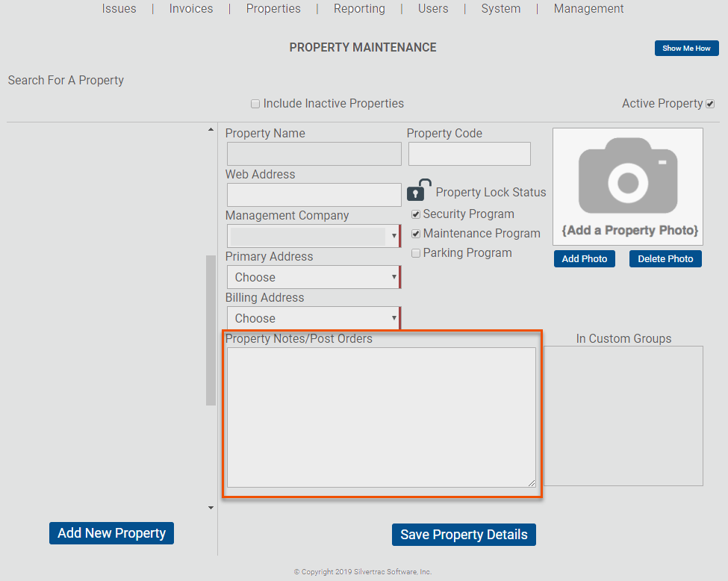The width and height of the screenshot is (728, 581).
Task: Click the property list vertical scrollbar
Action: 211,330
